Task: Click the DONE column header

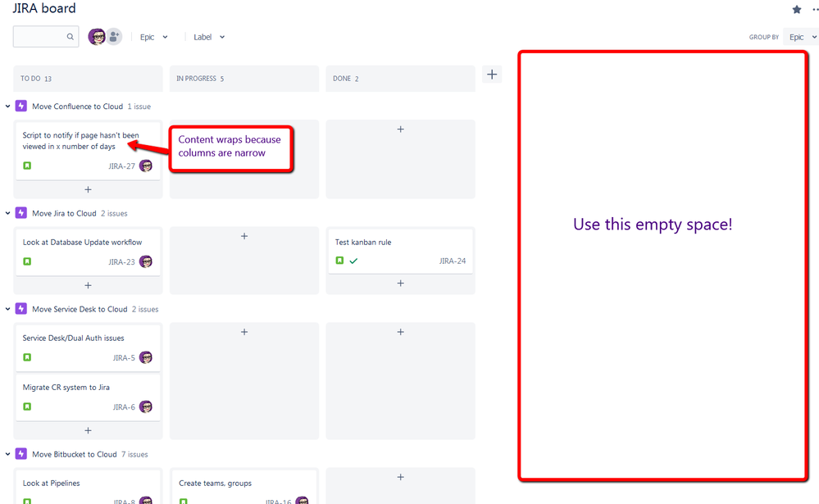Action: point(401,79)
